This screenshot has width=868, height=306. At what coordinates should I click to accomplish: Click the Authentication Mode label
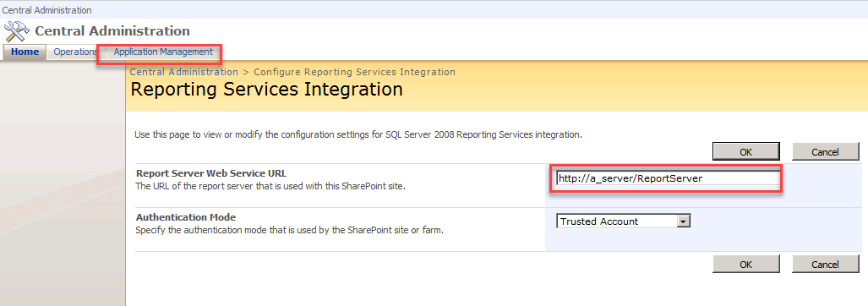[186, 217]
